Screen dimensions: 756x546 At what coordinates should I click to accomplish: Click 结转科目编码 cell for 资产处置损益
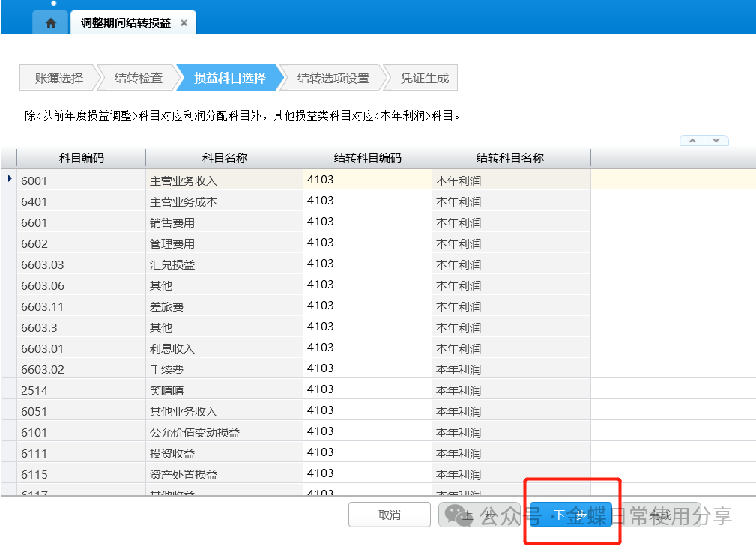click(367, 473)
